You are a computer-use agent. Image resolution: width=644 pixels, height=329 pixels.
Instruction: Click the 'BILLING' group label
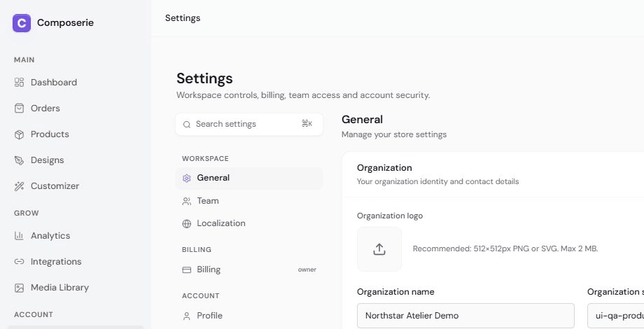pos(197,250)
